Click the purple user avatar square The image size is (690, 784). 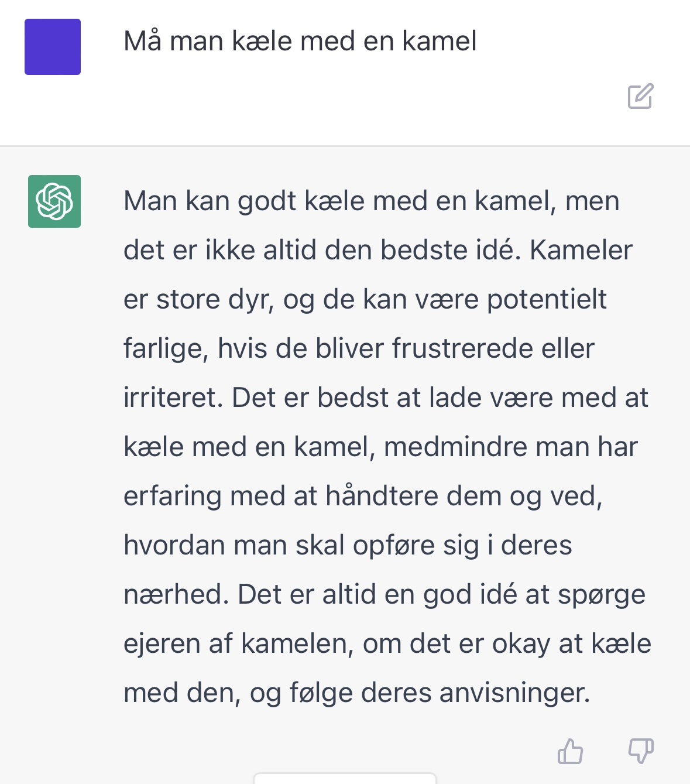point(52,47)
